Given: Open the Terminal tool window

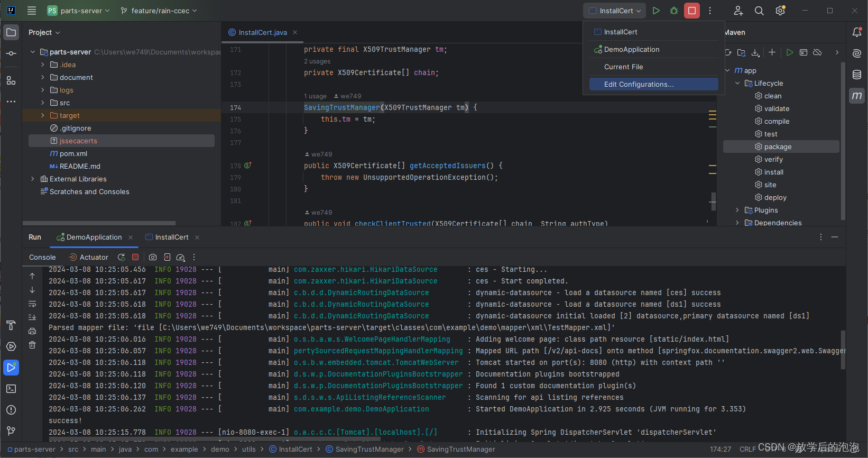Looking at the screenshot, I should [11, 389].
